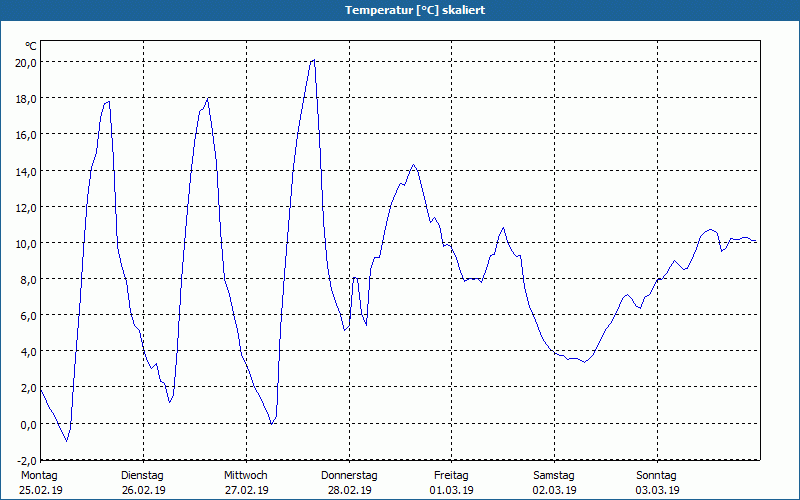
Task: Click the 14 °C peak on Thursday's curve
Action: pyautogui.click(x=413, y=165)
